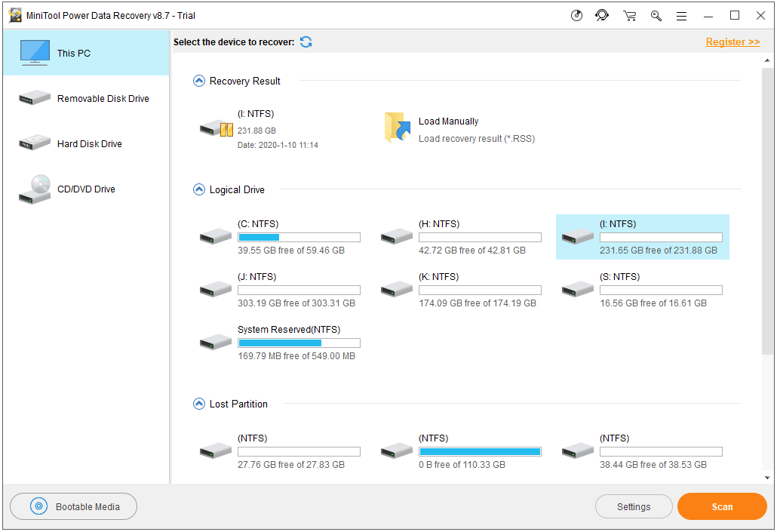The width and height of the screenshot is (777, 532).
Task: Collapse the Logical Drive section
Action: [198, 189]
